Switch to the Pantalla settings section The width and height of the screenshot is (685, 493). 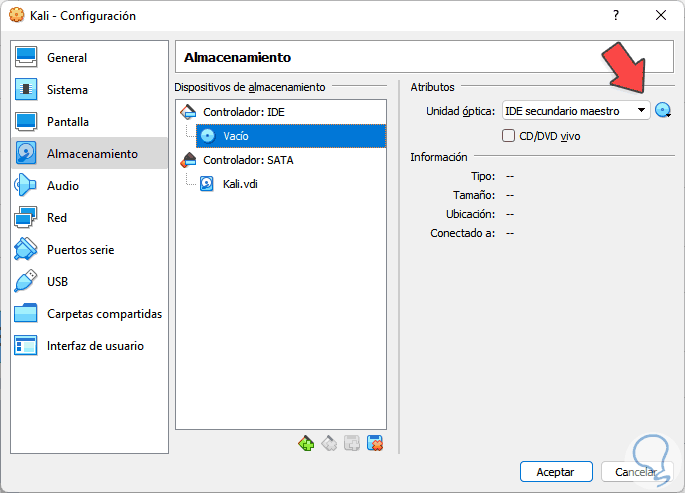coord(67,122)
